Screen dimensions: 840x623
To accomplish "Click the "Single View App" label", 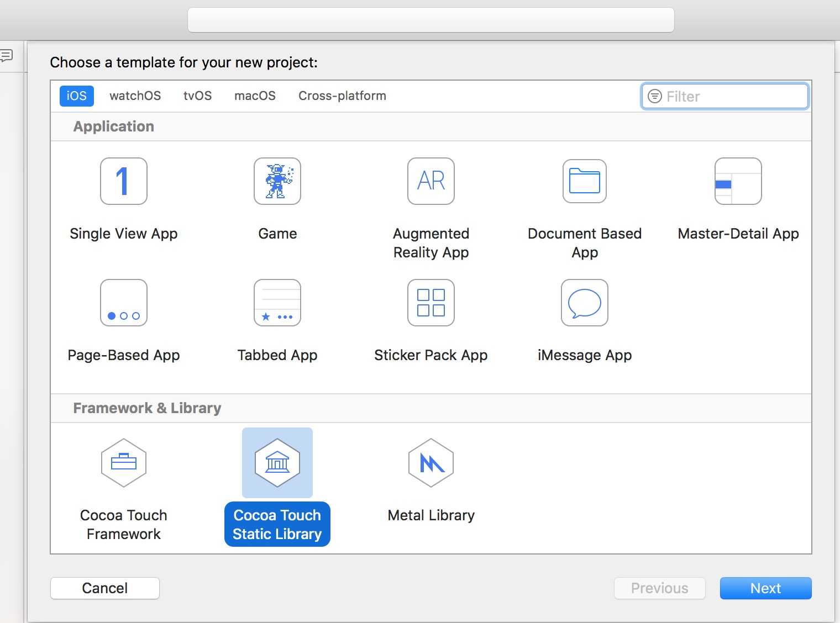I will [x=124, y=234].
